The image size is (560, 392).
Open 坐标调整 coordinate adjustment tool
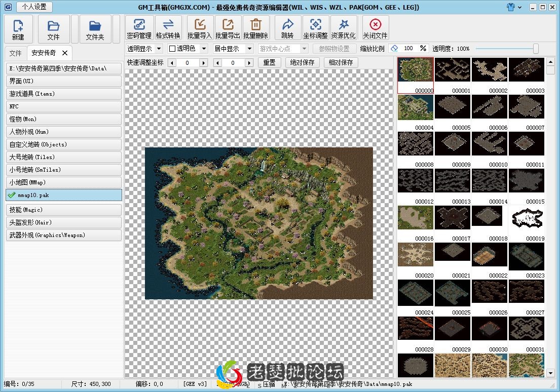click(315, 28)
